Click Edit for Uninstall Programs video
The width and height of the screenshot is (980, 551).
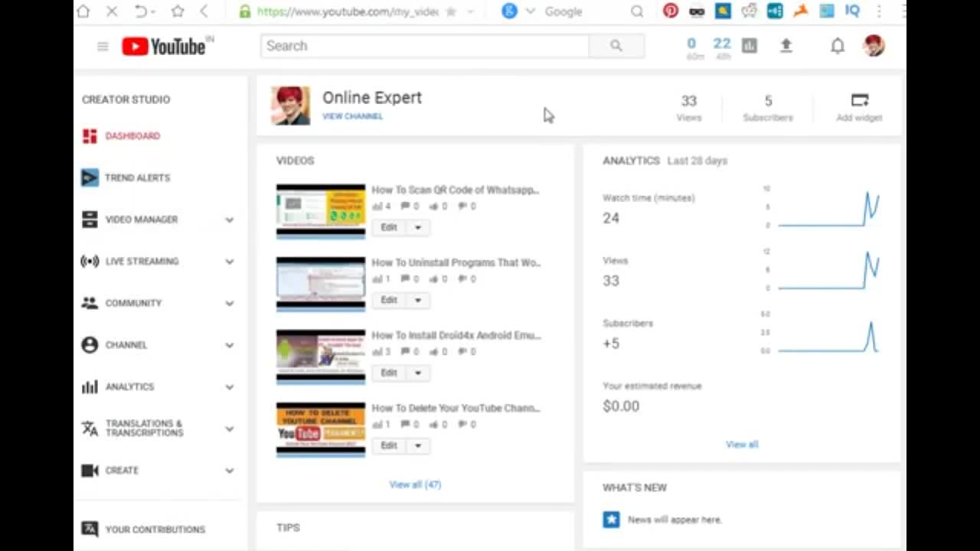pyautogui.click(x=389, y=300)
